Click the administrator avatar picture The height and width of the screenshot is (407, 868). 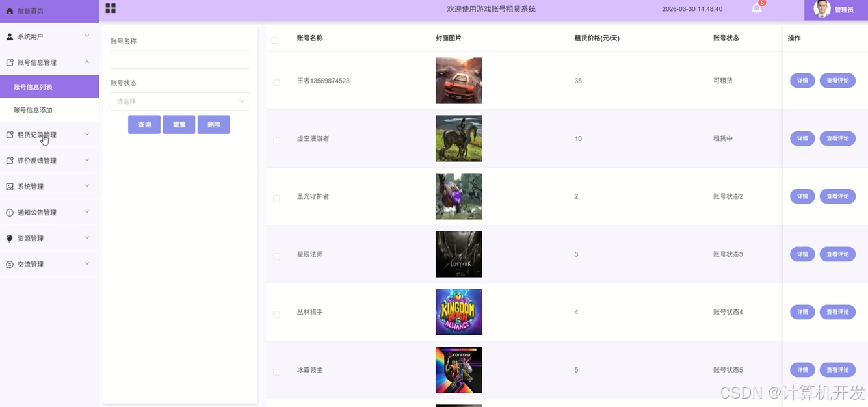[822, 9]
